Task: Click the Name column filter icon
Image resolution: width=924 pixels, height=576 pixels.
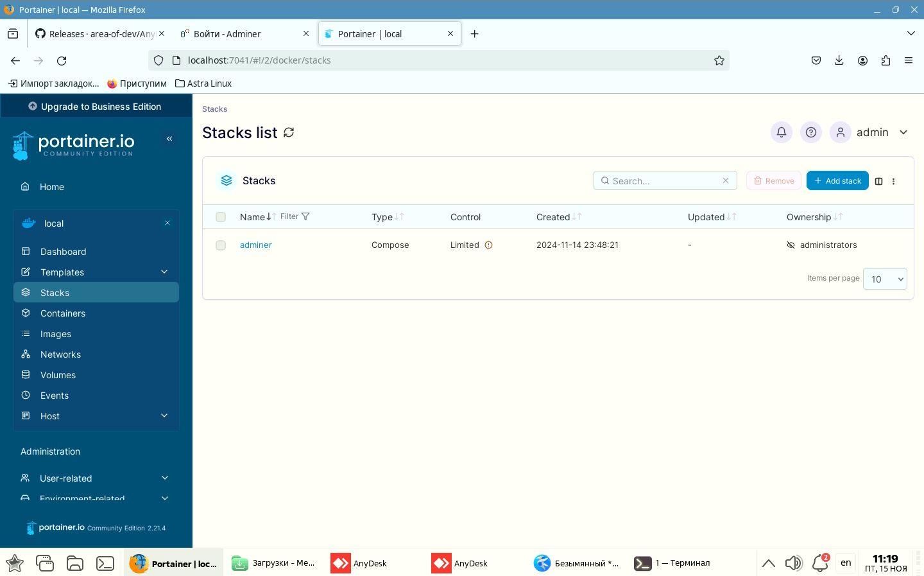Action: [305, 216]
